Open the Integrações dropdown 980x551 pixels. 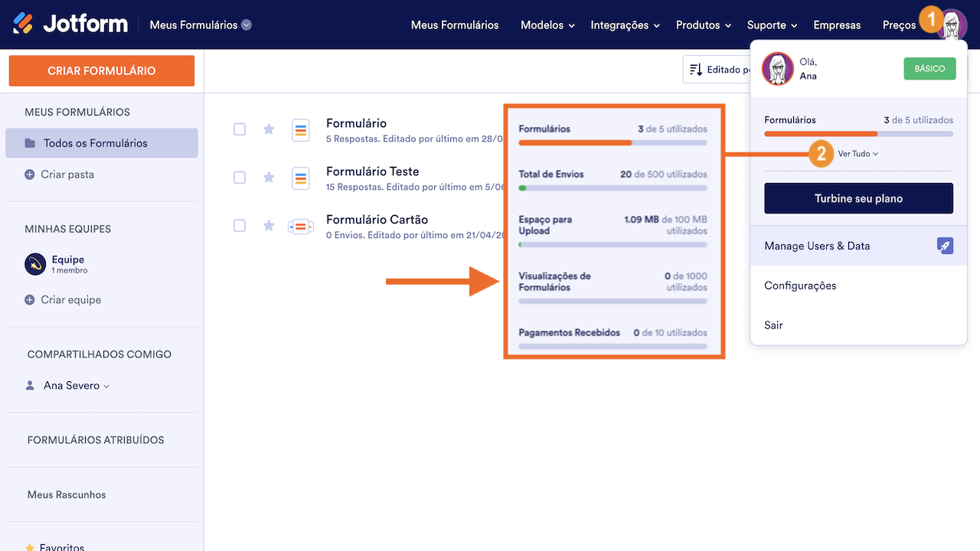(x=625, y=25)
